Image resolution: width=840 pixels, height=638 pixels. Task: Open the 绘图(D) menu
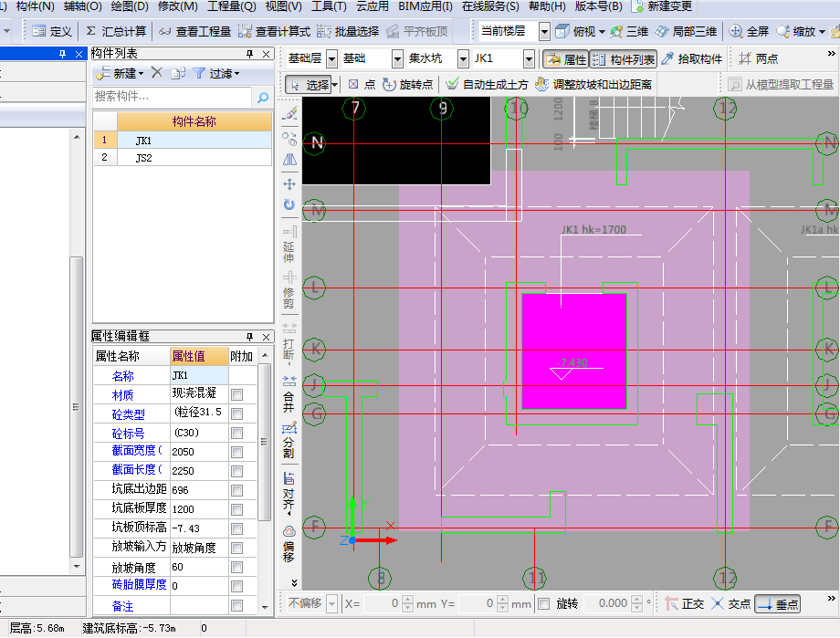click(x=129, y=6)
